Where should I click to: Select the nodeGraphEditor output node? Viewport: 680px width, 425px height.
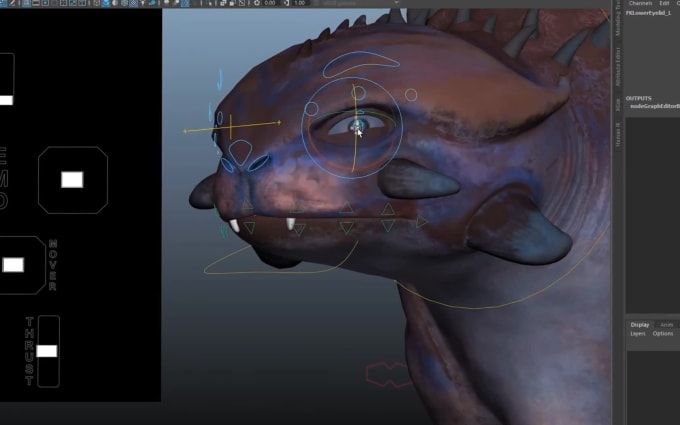click(655, 106)
